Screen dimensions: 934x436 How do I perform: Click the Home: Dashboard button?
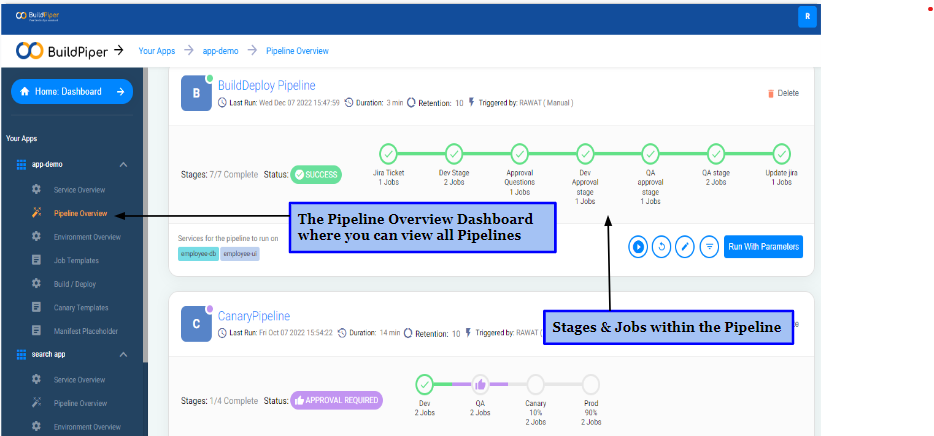pos(72,91)
